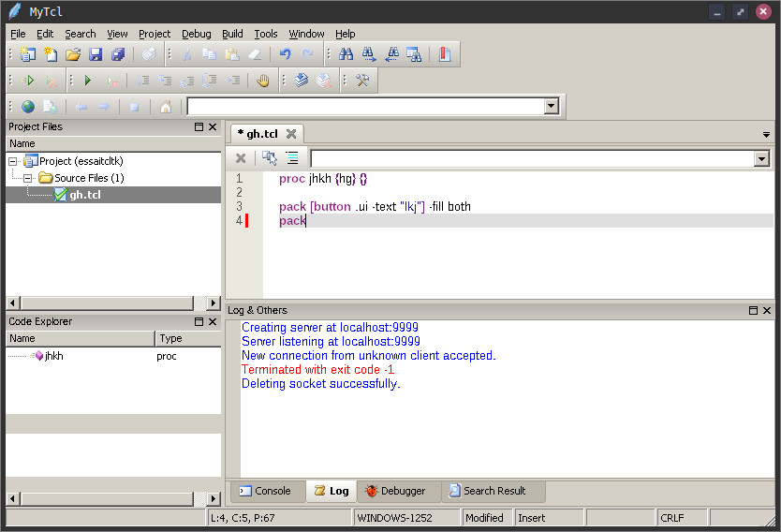This screenshot has width=781, height=532.
Task: Open the editor function list dropdown
Action: 761,159
